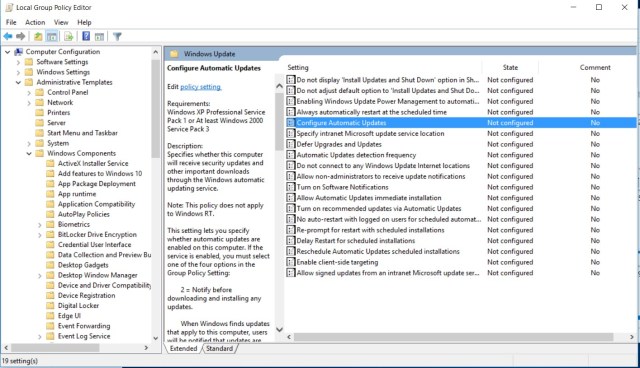Click the tree pane scroll up arrow
Image resolution: width=640 pixels, height=368 pixels.
pyautogui.click(x=156, y=52)
